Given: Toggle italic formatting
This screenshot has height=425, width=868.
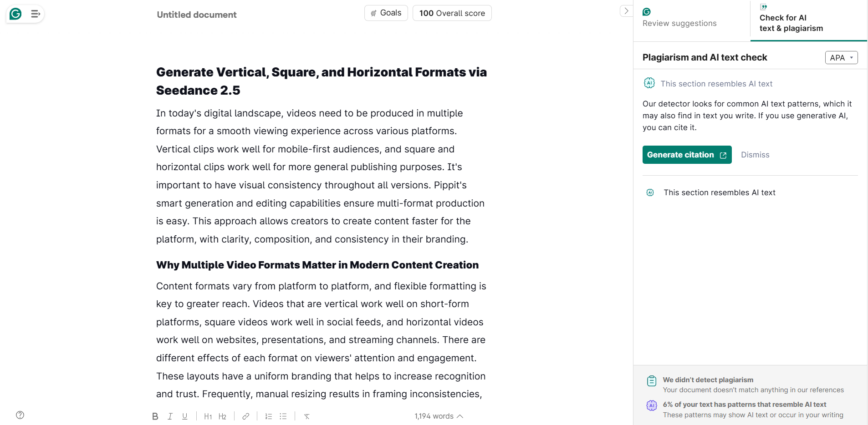Looking at the screenshot, I should [x=170, y=416].
